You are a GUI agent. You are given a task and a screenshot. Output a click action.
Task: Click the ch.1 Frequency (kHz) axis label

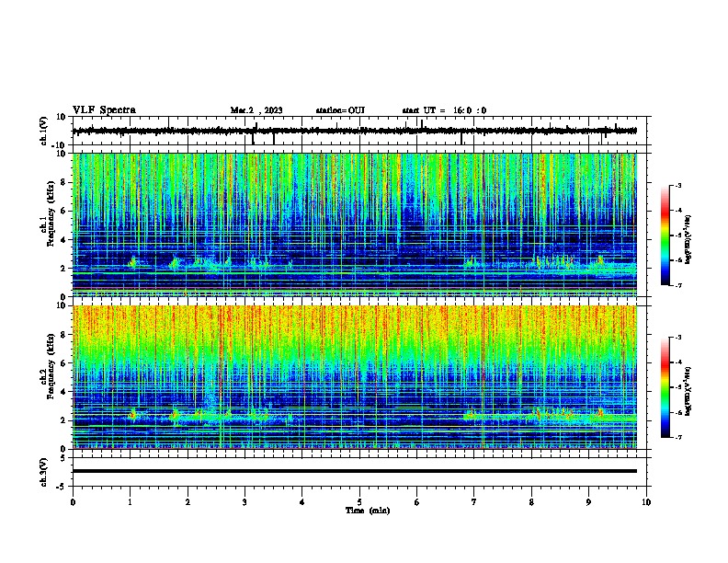51,214
